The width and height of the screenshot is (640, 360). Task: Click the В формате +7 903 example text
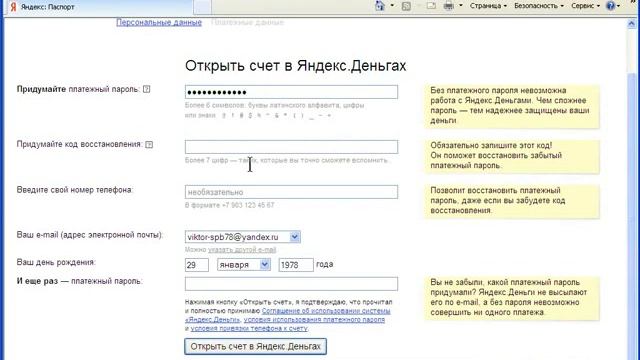pyautogui.click(x=229, y=205)
